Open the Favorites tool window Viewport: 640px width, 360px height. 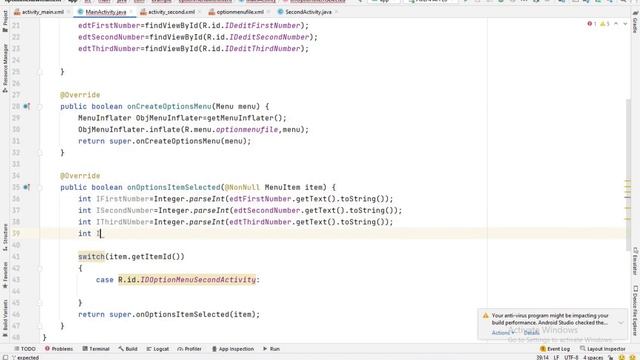click(x=5, y=275)
